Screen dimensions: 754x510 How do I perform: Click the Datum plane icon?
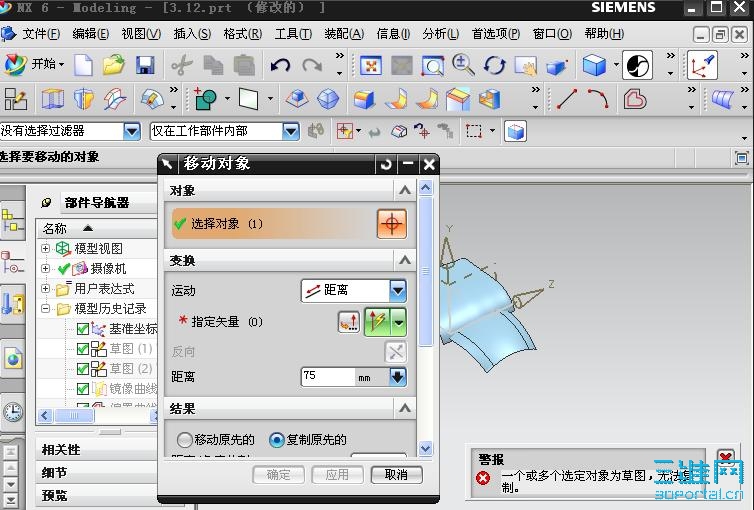click(249, 100)
